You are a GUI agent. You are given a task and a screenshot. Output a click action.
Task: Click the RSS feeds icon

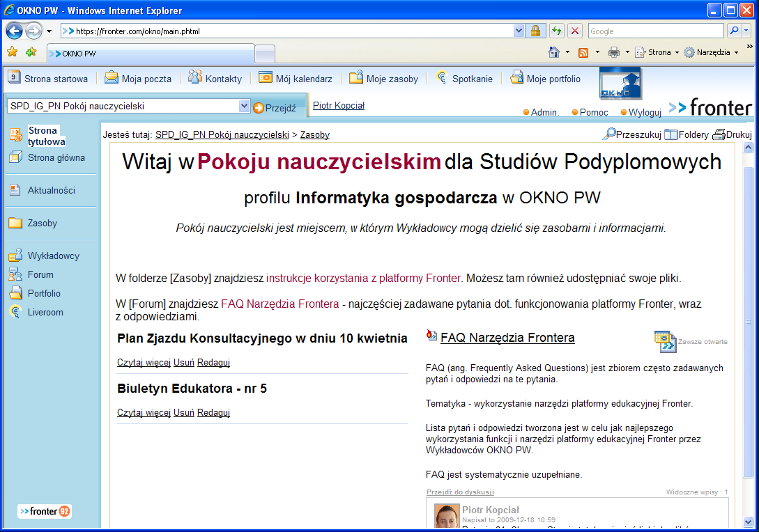583,52
